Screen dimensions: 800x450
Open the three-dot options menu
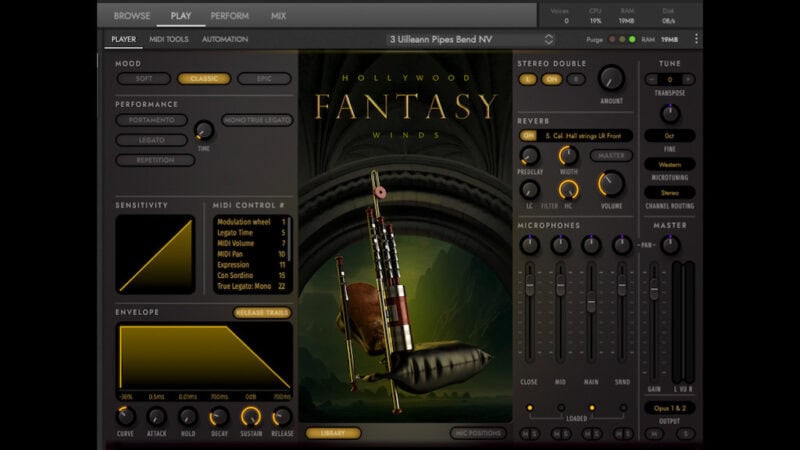(x=696, y=39)
